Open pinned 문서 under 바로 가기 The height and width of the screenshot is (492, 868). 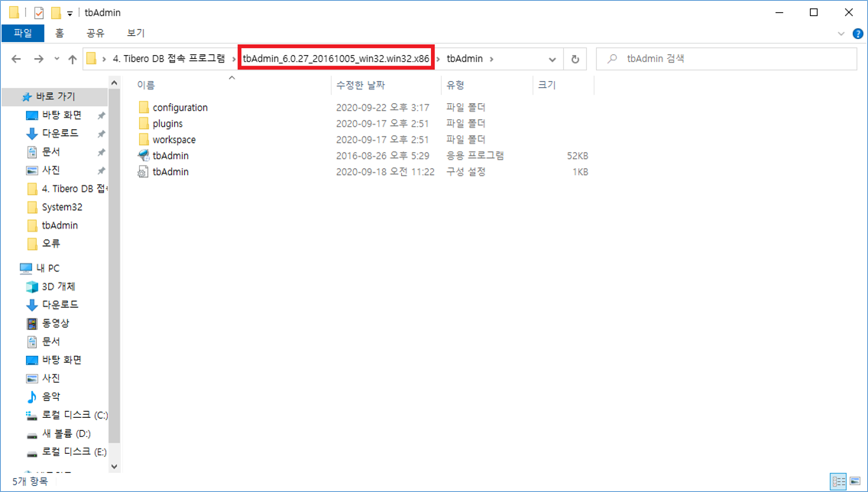(51, 151)
